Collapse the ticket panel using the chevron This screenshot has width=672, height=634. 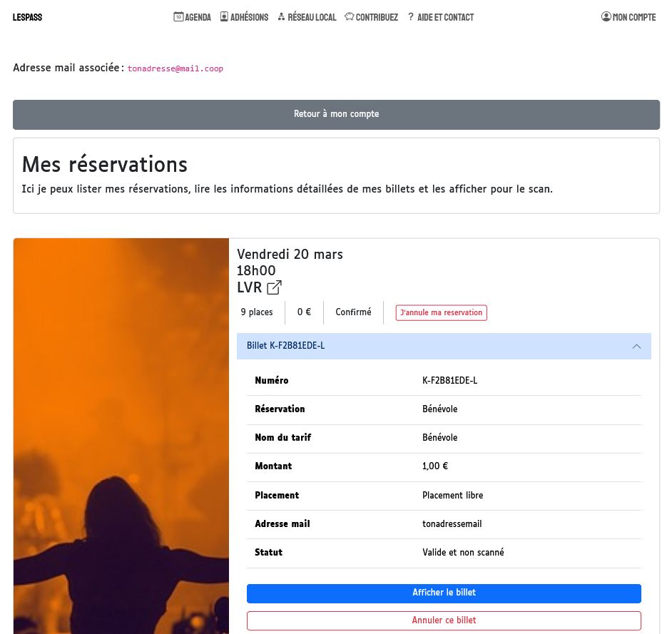[636, 346]
